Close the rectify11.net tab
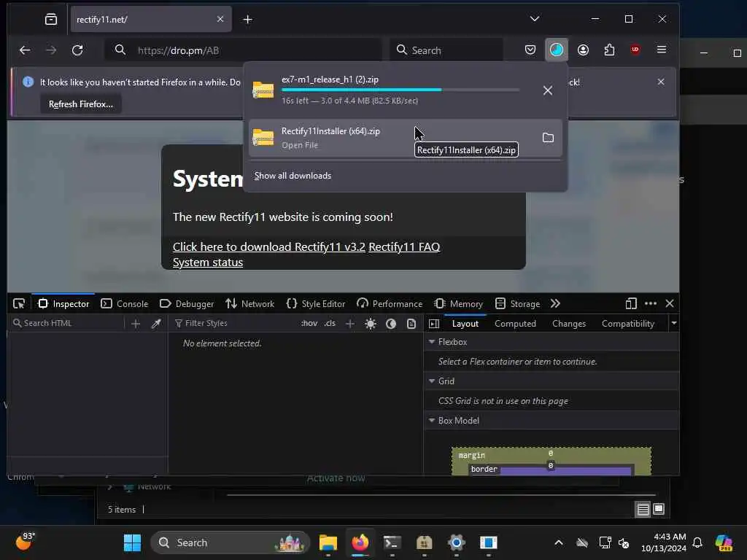This screenshot has width=747, height=560. tap(220, 19)
